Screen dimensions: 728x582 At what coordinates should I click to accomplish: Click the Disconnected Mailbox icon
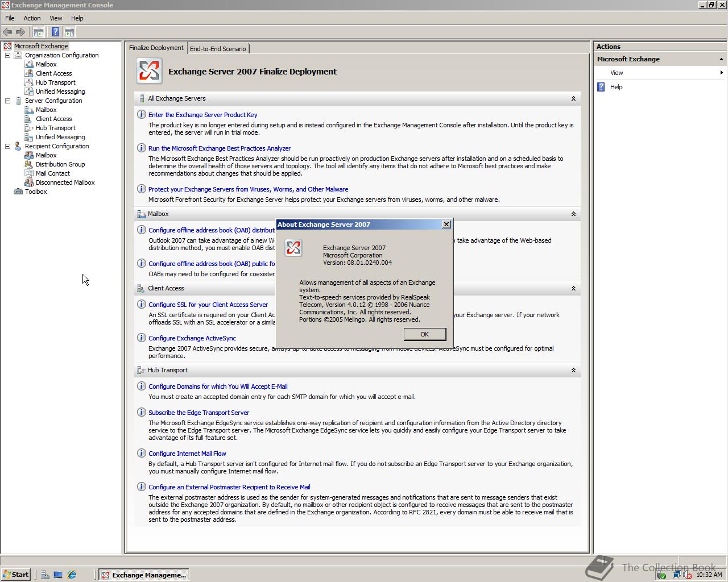pos(29,182)
